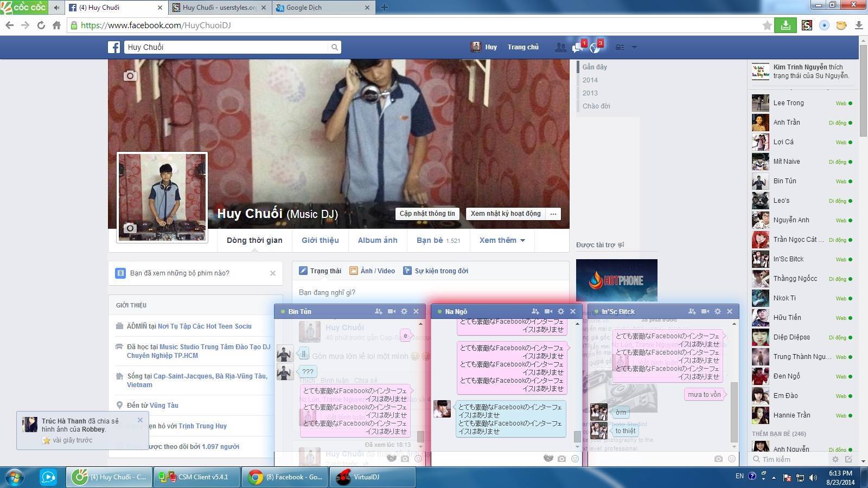This screenshot has height=488, width=868.
Task: Close the In'Sc Bitck chat window
Action: 730,311
